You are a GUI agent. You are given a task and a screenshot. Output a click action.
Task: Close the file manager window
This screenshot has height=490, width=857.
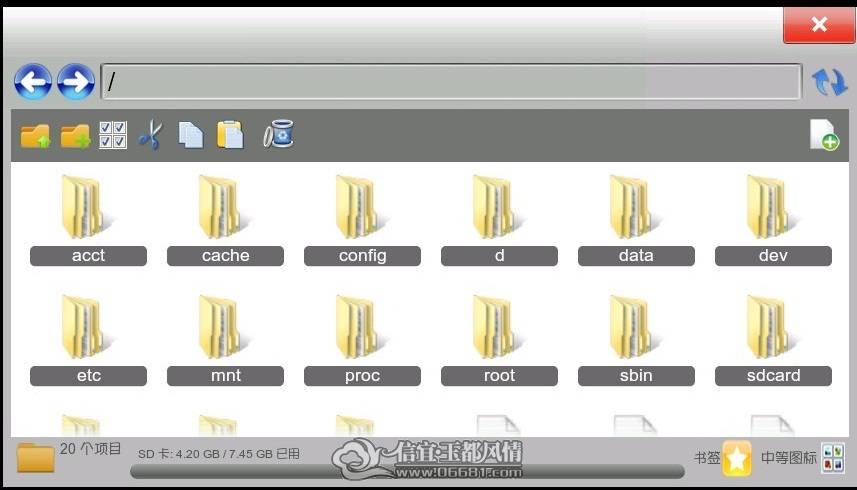tap(819, 25)
